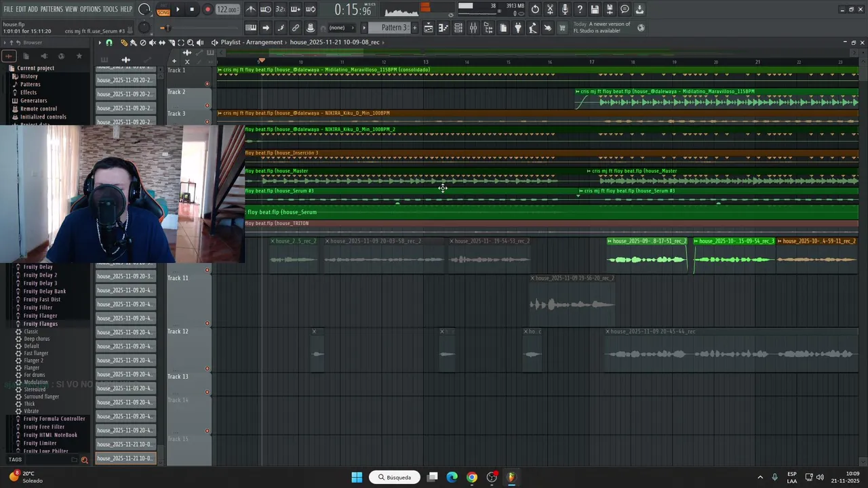
Task: Toggle Track 2 mute indicator
Action: pos(208,106)
